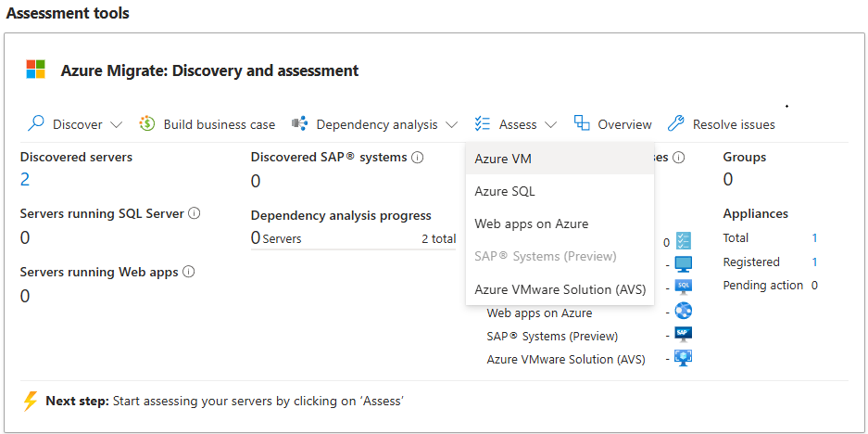
Task: Click Azure Migrate: Discovery and assessment title
Action: pos(209,70)
